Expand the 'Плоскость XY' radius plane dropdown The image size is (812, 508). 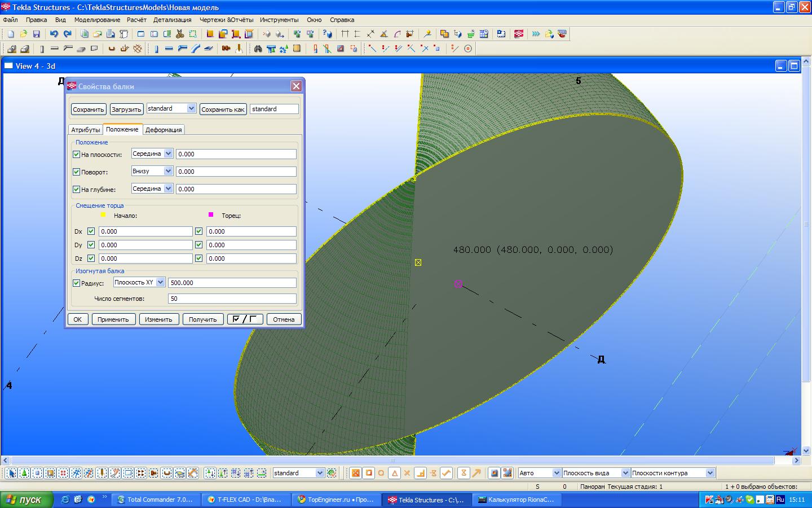pyautogui.click(x=160, y=282)
